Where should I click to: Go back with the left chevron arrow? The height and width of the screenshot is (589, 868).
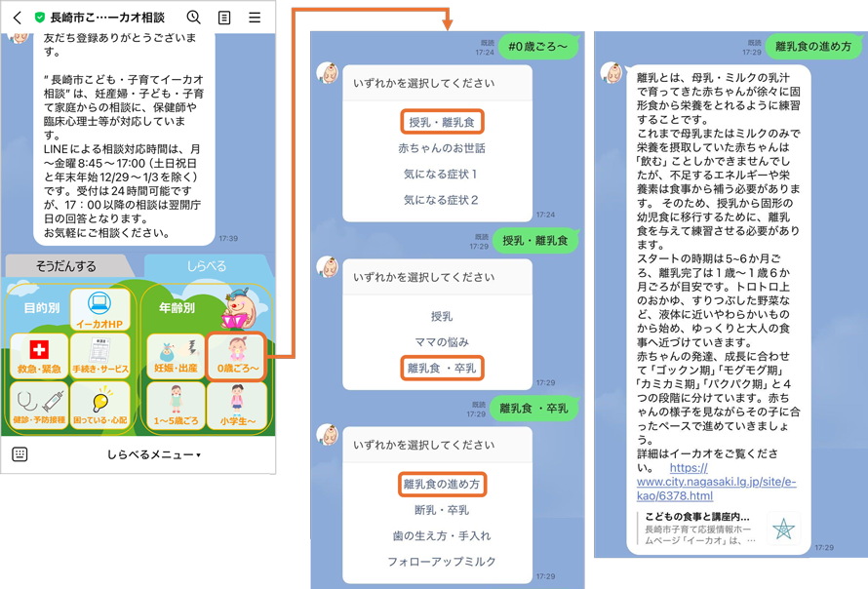pos(18,18)
